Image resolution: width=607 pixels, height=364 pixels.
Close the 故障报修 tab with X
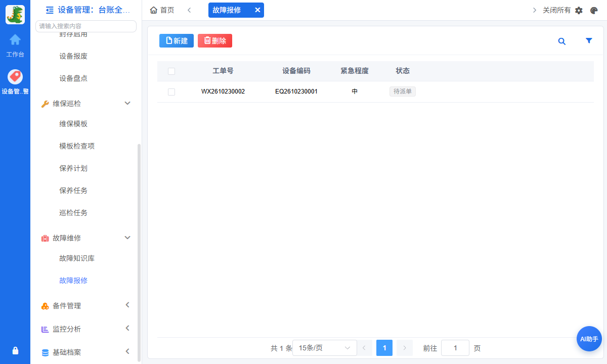pos(257,10)
